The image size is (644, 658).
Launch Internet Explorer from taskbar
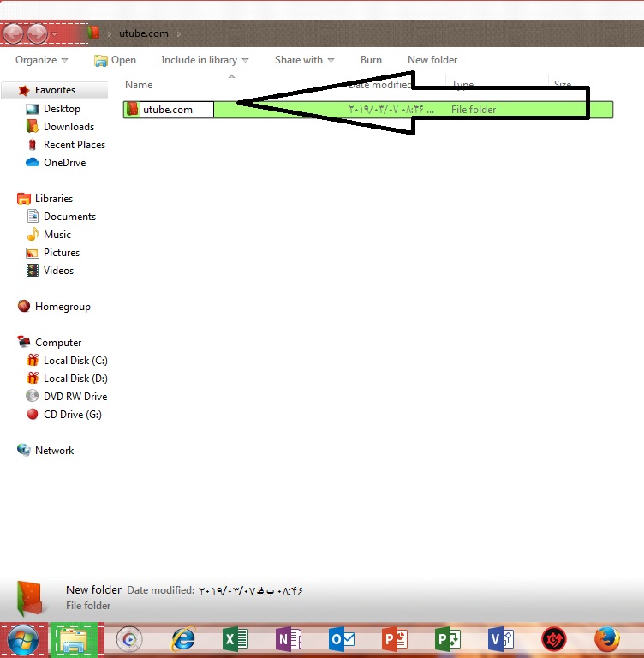tap(183, 639)
